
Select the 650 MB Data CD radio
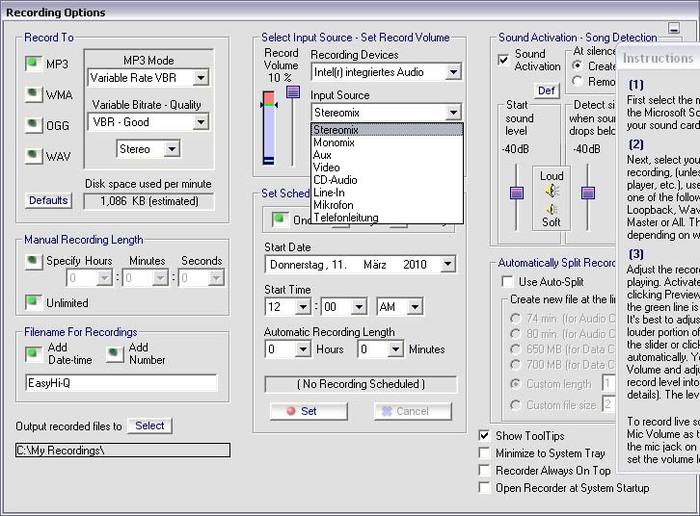(x=516, y=349)
